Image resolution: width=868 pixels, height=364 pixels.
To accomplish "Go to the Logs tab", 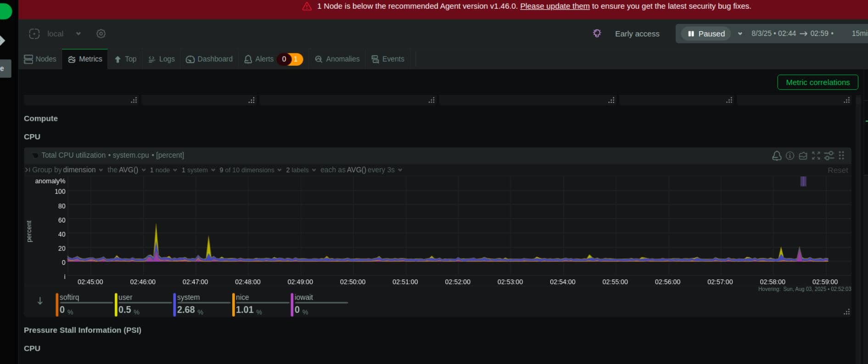I will pyautogui.click(x=161, y=59).
